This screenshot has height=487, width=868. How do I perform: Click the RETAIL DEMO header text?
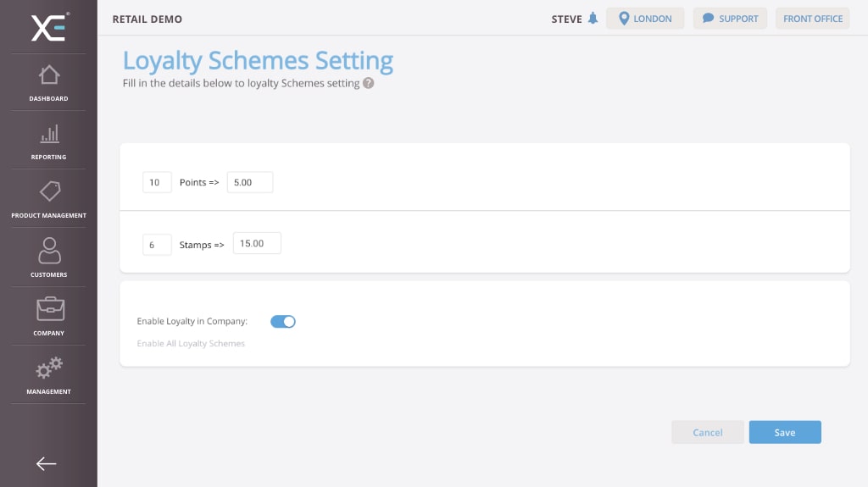click(147, 19)
